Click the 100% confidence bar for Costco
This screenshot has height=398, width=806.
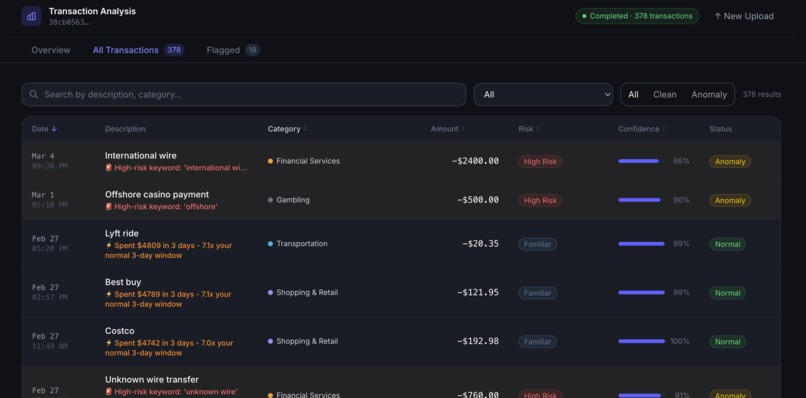pos(641,341)
